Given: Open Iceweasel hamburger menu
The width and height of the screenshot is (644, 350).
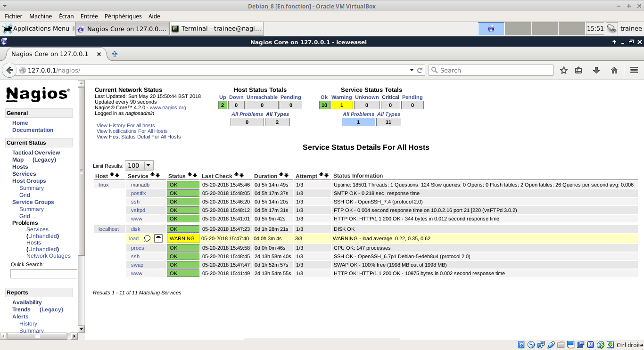Looking at the screenshot, I should [x=634, y=70].
